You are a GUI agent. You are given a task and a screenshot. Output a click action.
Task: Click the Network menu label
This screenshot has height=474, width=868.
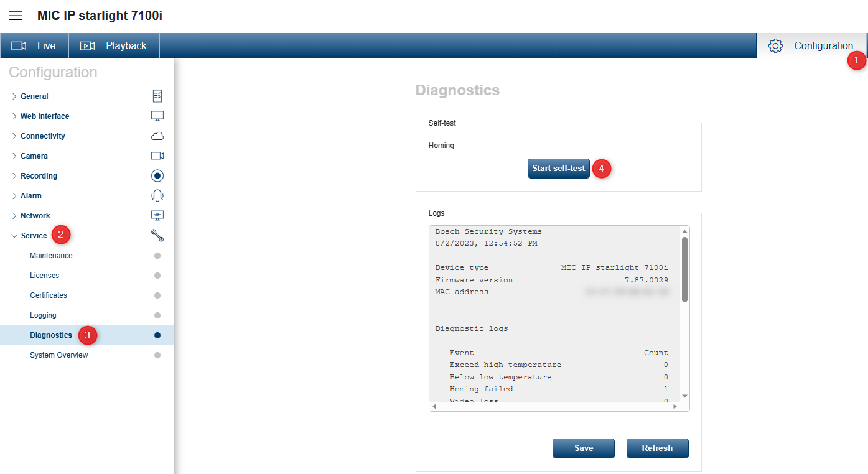35,216
